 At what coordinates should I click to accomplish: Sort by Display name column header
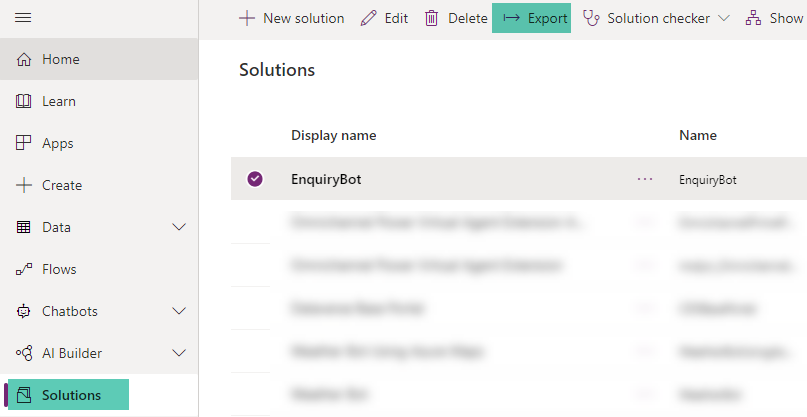pyautogui.click(x=334, y=135)
